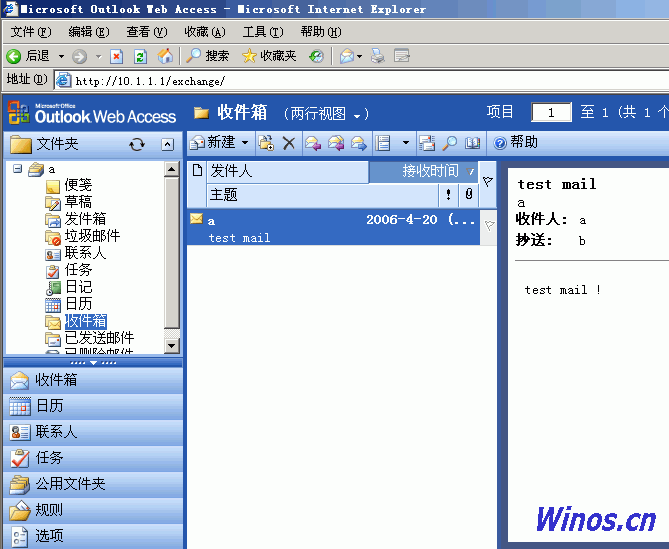Open the 新建 dropdown arrow
Image resolution: width=669 pixels, height=549 pixels.
[246, 143]
